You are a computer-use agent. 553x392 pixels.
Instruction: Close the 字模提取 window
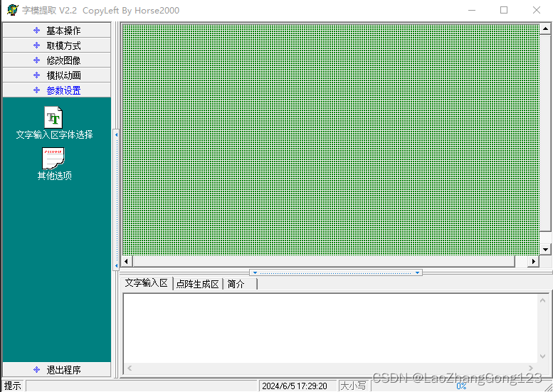[x=537, y=10]
